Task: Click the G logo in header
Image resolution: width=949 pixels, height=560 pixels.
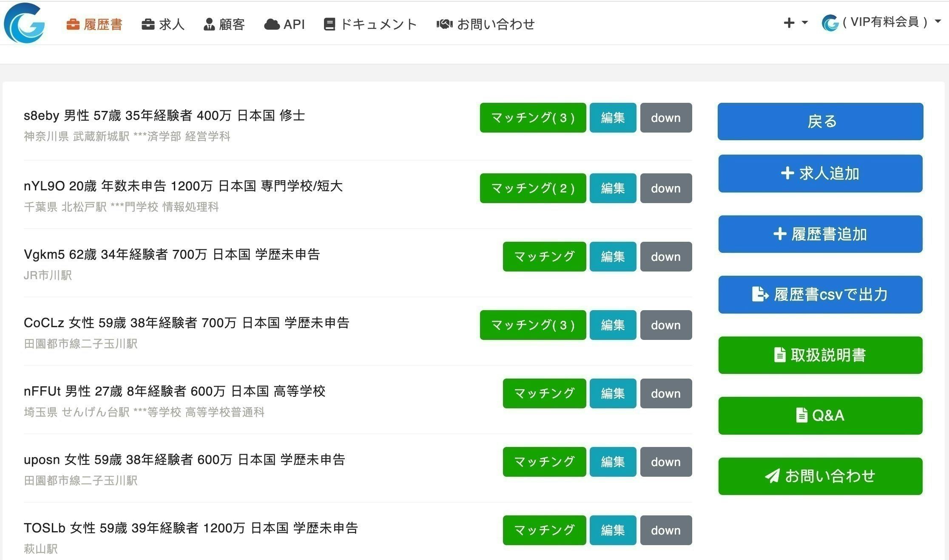Action: click(24, 23)
